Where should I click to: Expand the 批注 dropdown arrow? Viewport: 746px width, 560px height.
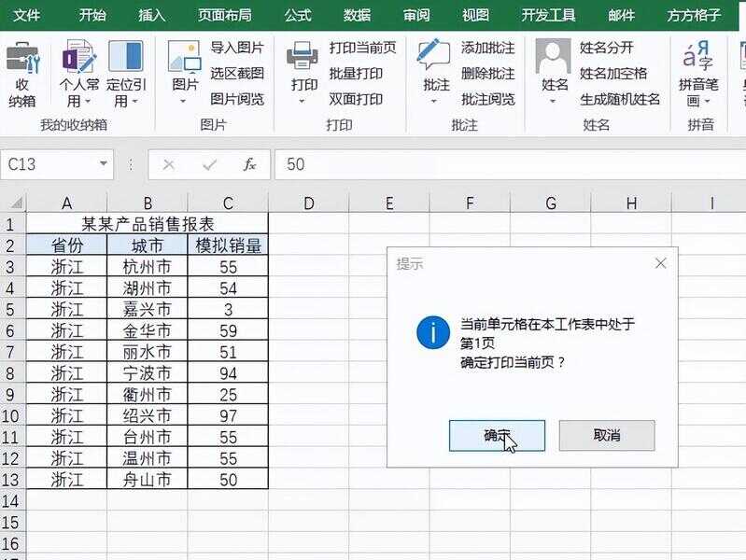433,102
